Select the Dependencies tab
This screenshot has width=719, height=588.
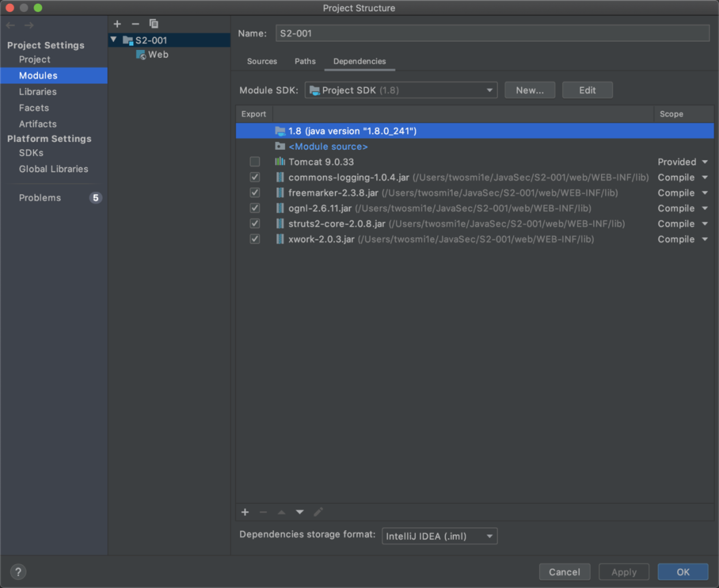pyautogui.click(x=359, y=61)
